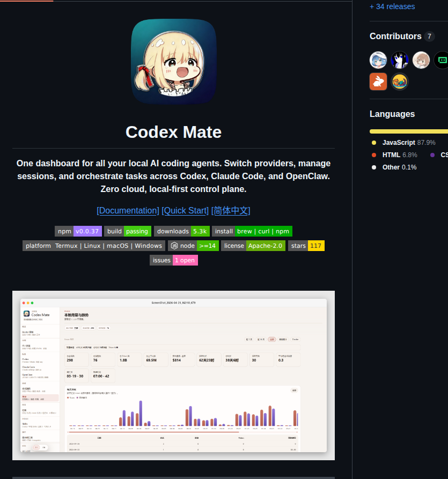Click the stars 117 badge
448x479 pixels.
(x=306, y=246)
